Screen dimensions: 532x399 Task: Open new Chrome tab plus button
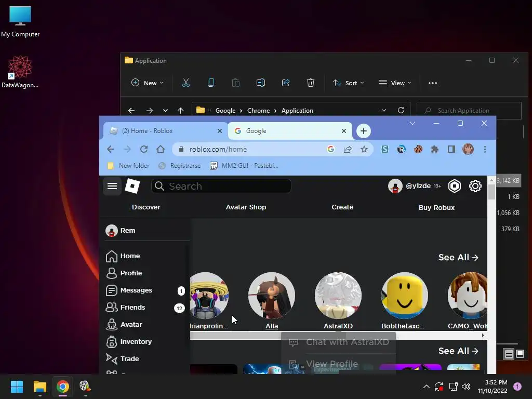pos(363,131)
